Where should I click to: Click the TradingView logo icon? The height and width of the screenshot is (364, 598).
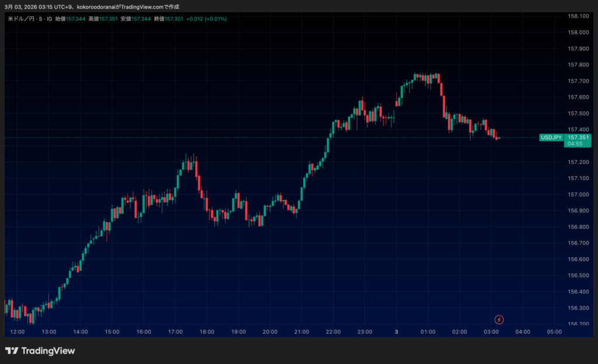point(11,351)
